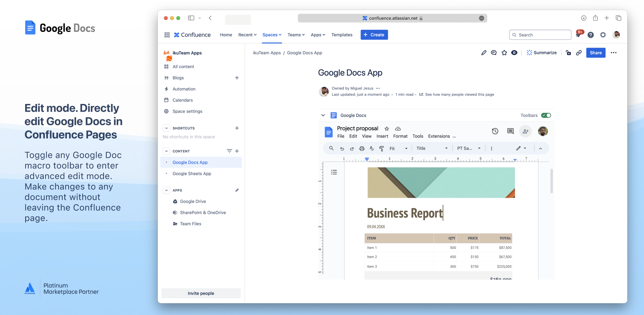Viewport: 644px width, 315px height.
Task: Open the user profile avatar in Confluence header
Action: (x=616, y=35)
